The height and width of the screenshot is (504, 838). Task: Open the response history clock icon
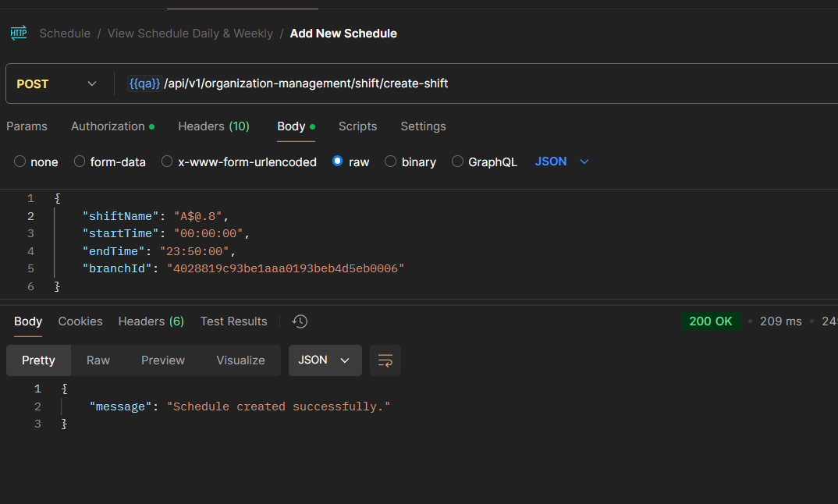tap(300, 321)
